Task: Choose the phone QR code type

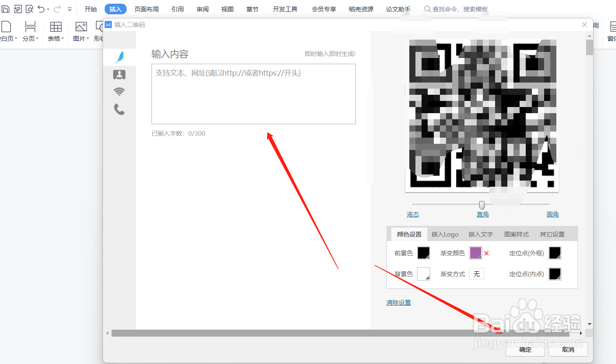Action: (x=119, y=109)
